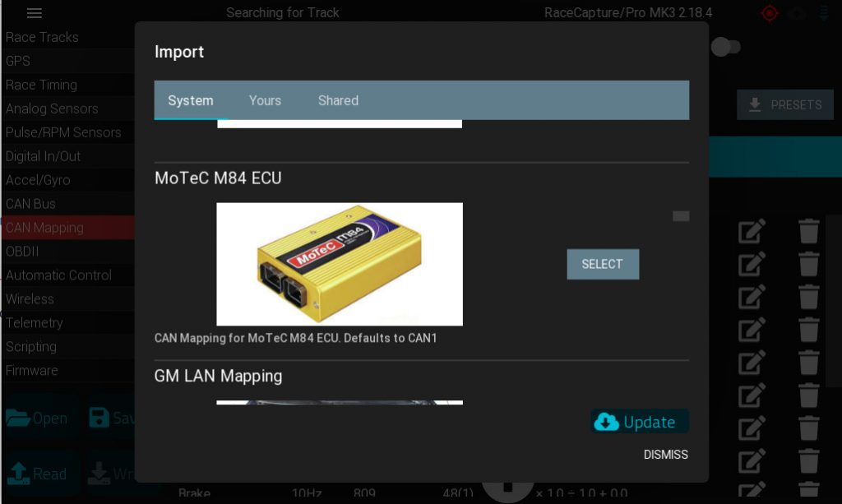Viewport: 842px width, 504px height.
Task: Open Wireless settings in the sidebar
Action: coord(67,299)
